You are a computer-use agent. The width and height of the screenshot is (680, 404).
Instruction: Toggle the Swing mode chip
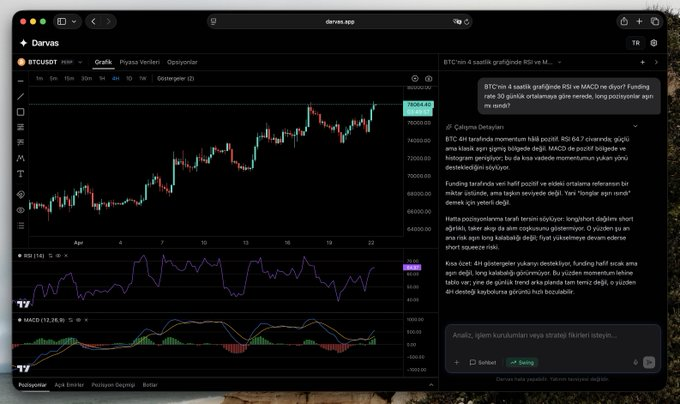(x=522, y=362)
